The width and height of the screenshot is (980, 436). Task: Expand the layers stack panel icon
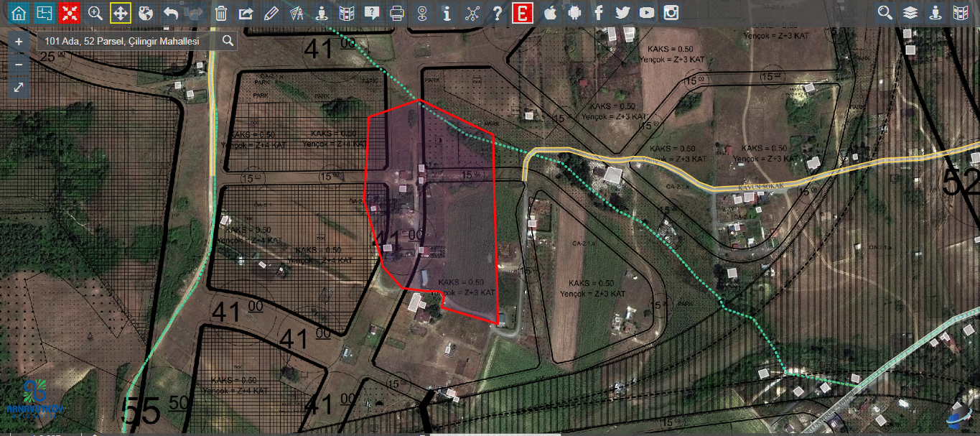910,13
